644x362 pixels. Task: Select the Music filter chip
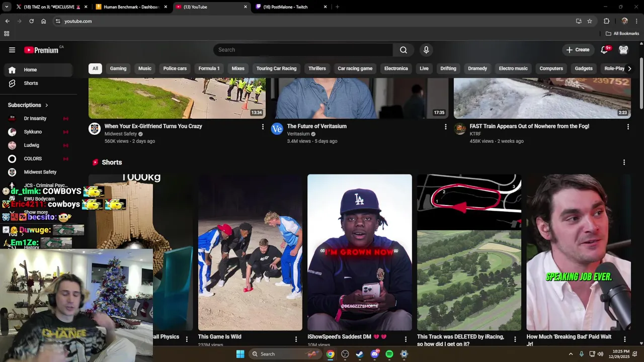[x=145, y=68]
